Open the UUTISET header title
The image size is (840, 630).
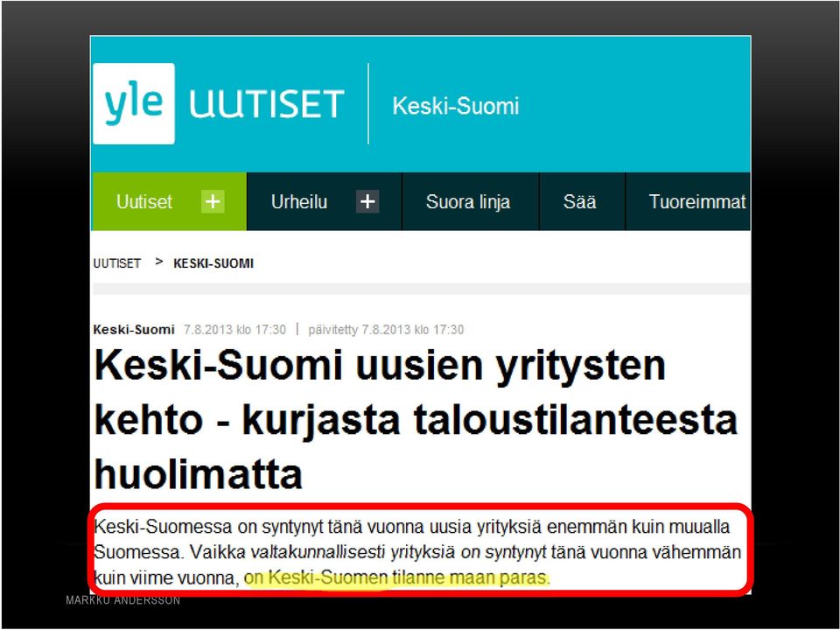point(266,104)
